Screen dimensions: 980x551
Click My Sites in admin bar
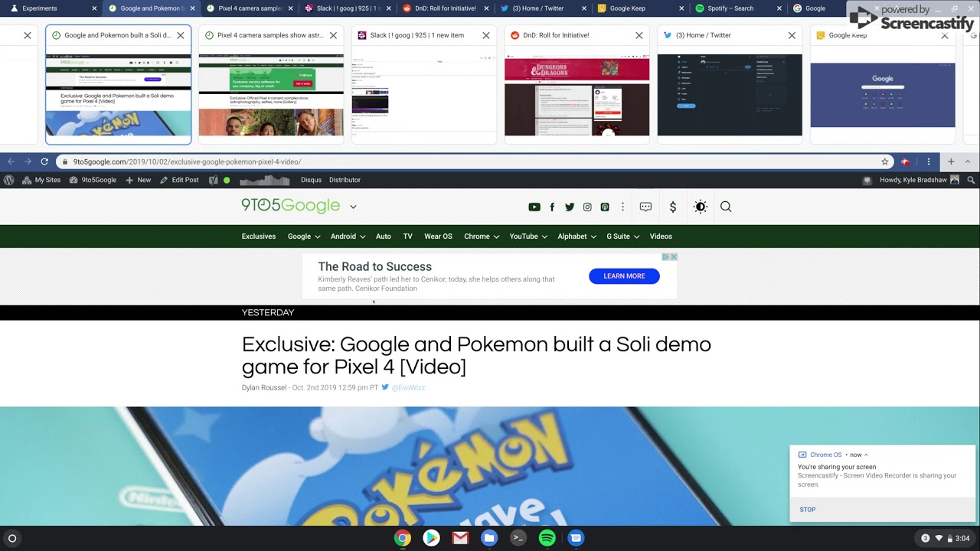[x=41, y=180]
